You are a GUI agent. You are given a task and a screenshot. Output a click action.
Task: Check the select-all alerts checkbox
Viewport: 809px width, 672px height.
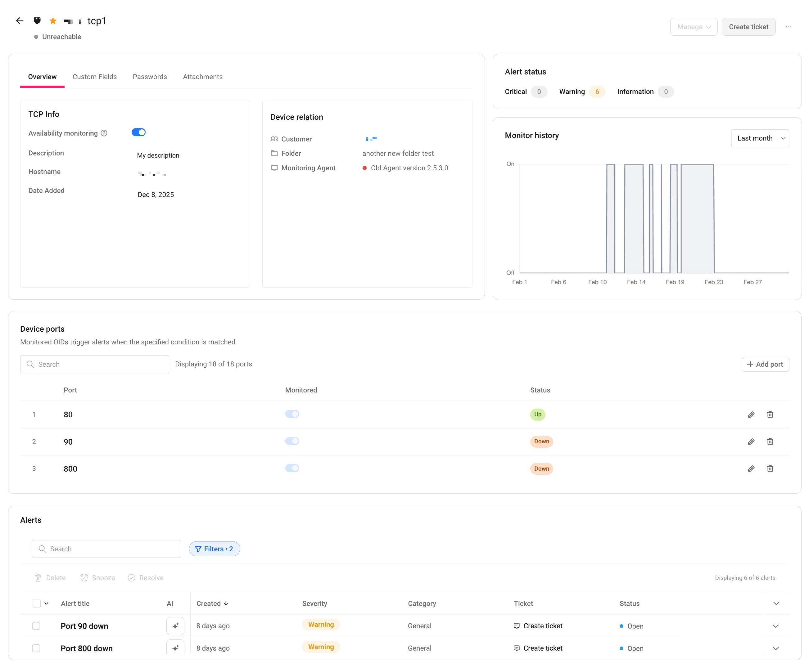pos(37,603)
